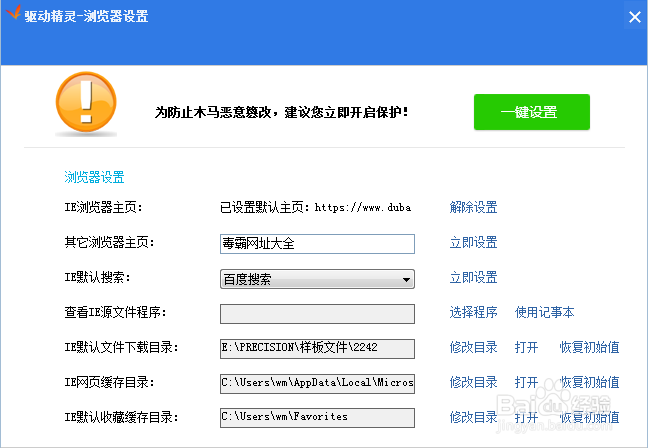The width and height of the screenshot is (648, 448).
Task: Click 解除设置 link for IE homepage
Action: (473, 207)
